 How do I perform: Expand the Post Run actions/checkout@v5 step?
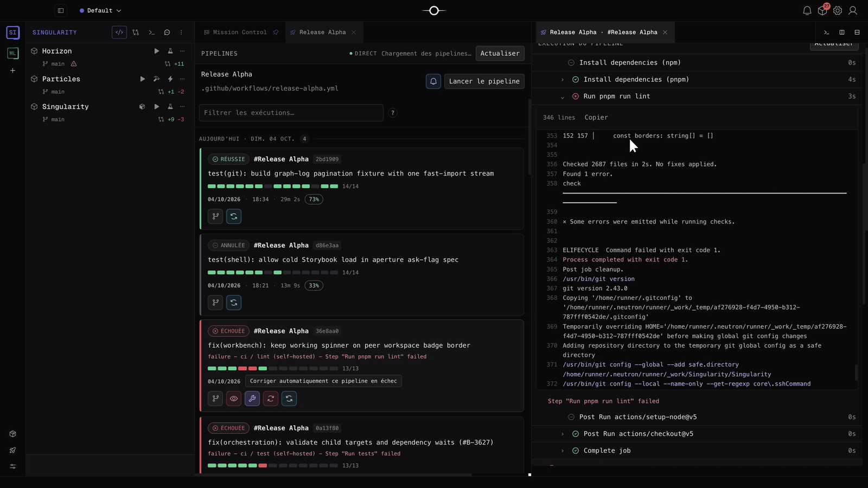tap(562, 434)
